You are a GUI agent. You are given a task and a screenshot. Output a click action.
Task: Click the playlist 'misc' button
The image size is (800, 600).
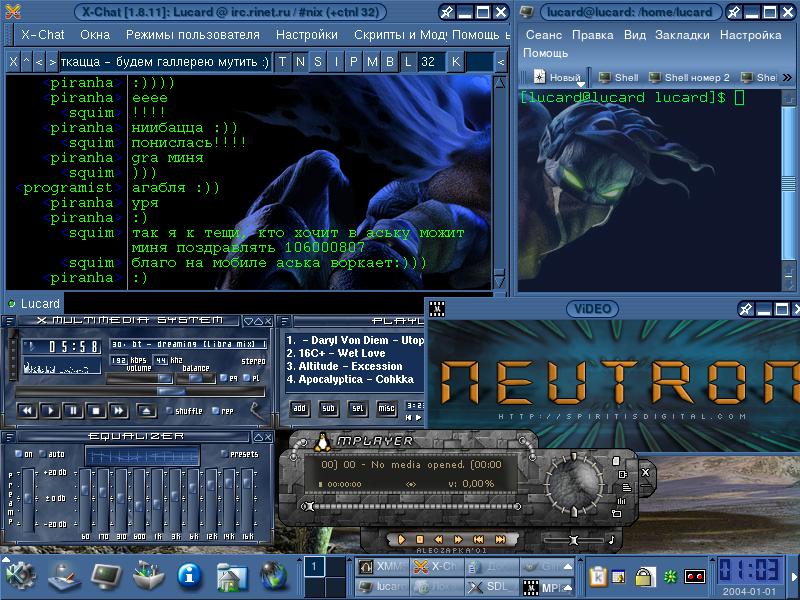tap(386, 408)
